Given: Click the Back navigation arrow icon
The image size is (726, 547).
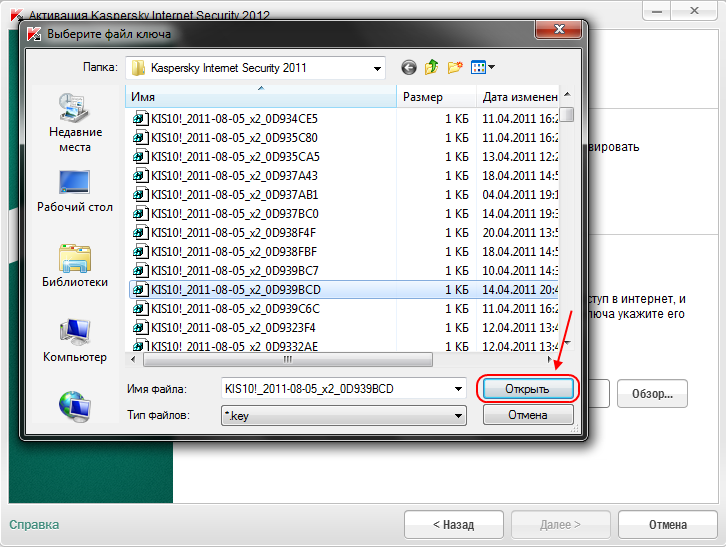Looking at the screenshot, I should click(409, 68).
